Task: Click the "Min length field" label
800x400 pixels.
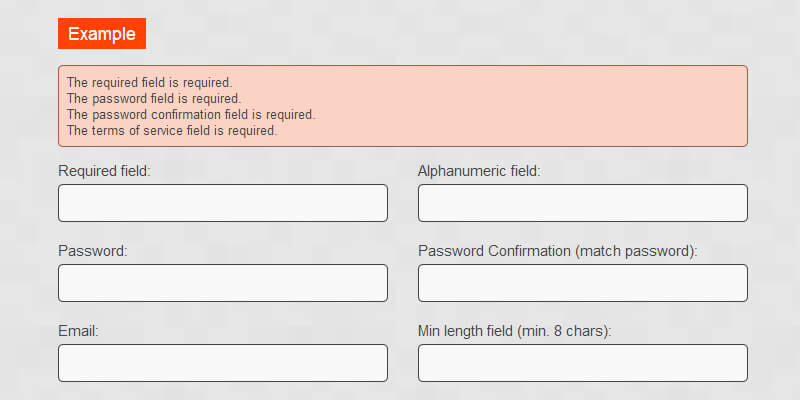Action: coord(469,331)
